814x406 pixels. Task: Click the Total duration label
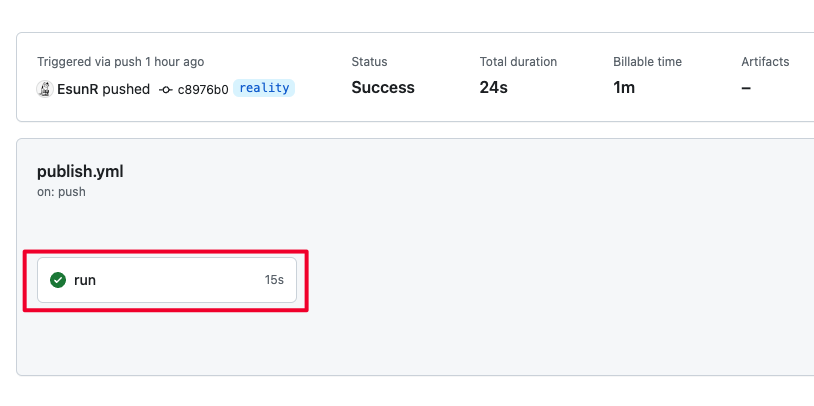[518, 62]
